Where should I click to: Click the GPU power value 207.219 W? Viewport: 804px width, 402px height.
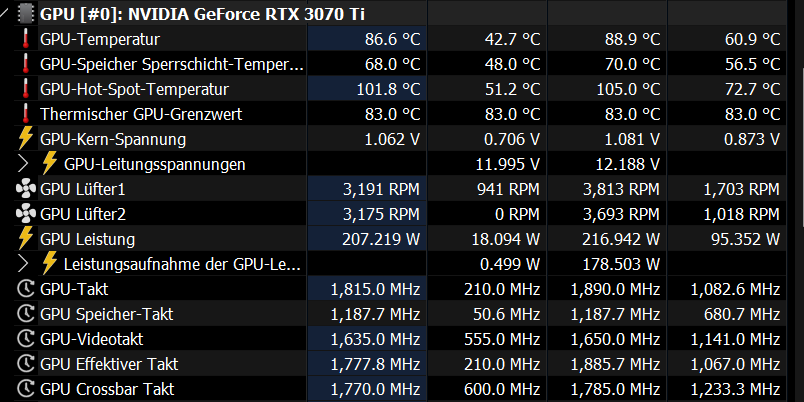[381, 239]
